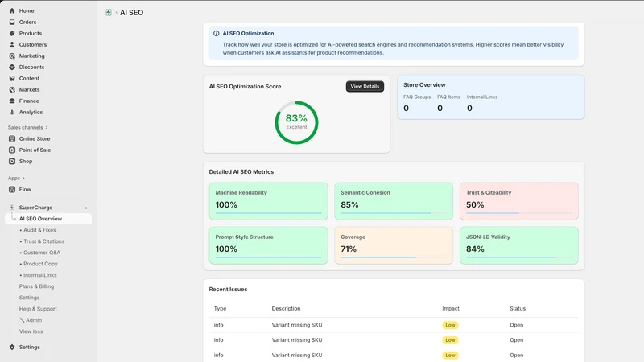The image size is (644, 362).
Task: Collapse app menu with View less
Action: click(31, 331)
